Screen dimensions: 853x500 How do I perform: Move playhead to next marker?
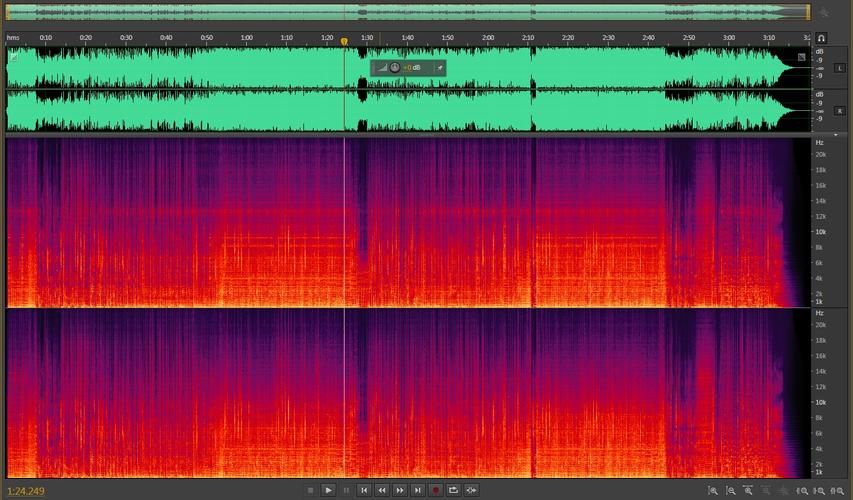coord(417,490)
